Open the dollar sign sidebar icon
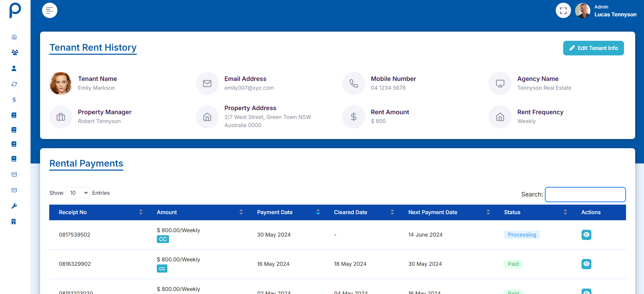This screenshot has height=294, width=644. [x=14, y=100]
